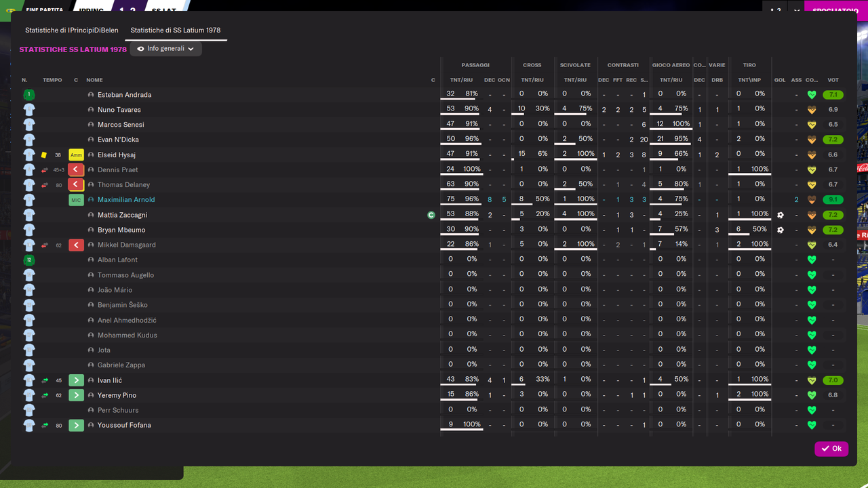This screenshot has width=868, height=488.
Task: Sort by the TEMPO column header
Action: [x=52, y=80]
